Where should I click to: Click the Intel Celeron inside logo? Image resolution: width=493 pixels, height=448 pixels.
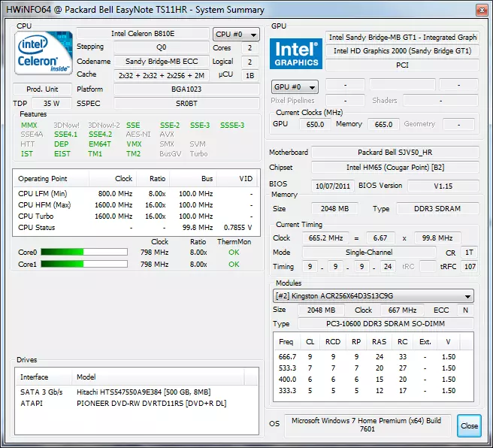click(44, 53)
